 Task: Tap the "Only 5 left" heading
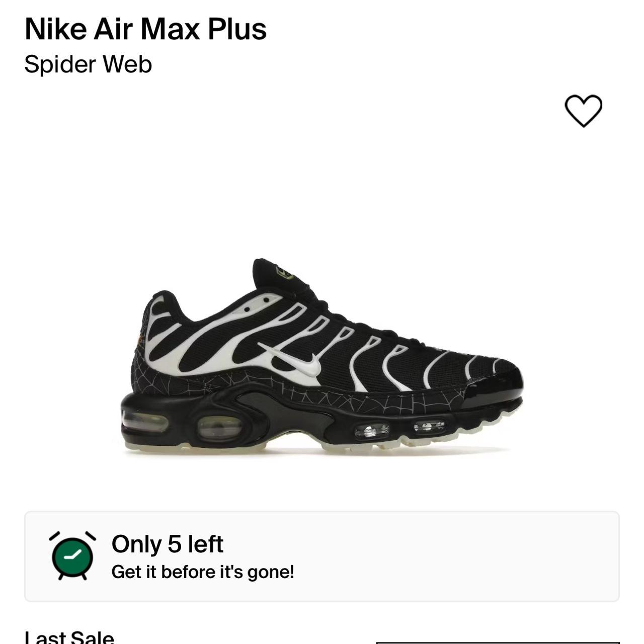(167, 544)
